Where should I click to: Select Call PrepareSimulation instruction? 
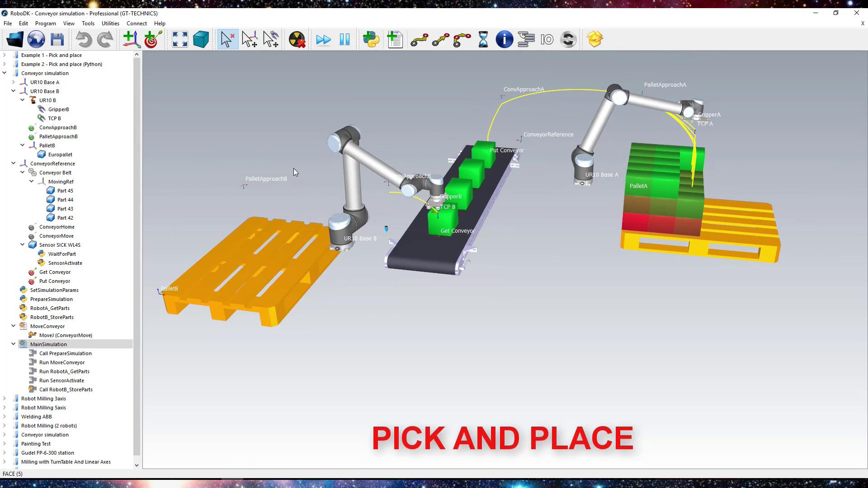pyautogui.click(x=65, y=353)
